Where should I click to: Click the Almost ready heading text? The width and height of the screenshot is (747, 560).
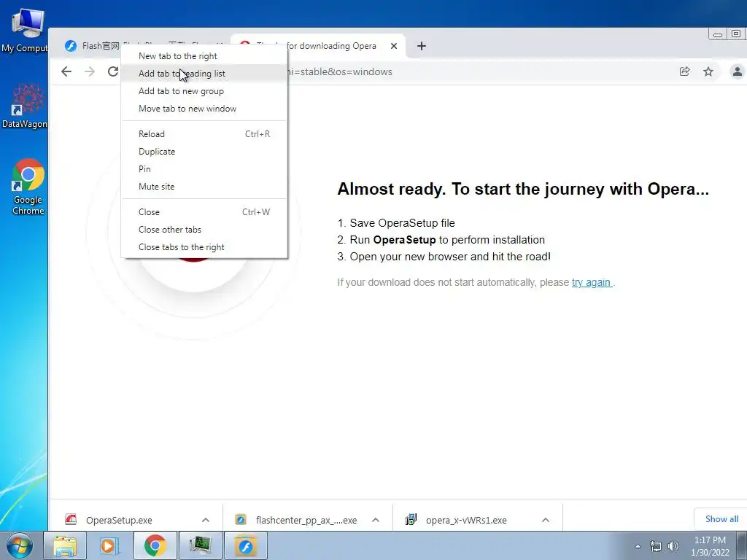pyautogui.click(x=523, y=189)
